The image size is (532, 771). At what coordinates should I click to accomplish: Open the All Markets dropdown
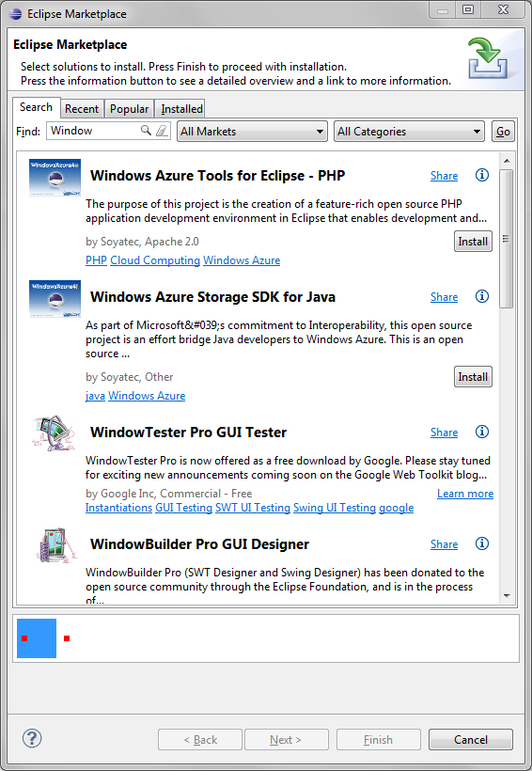coord(252,132)
